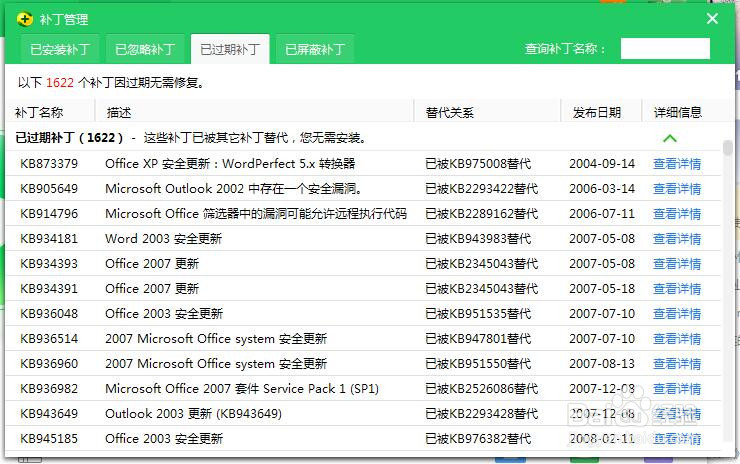Select patch name KB873379

(49, 164)
